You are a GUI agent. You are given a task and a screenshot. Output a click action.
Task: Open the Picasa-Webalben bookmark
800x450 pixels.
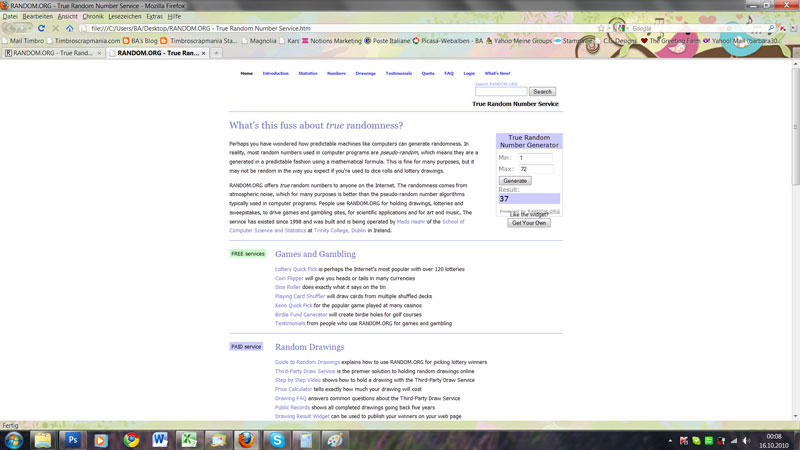(447, 40)
